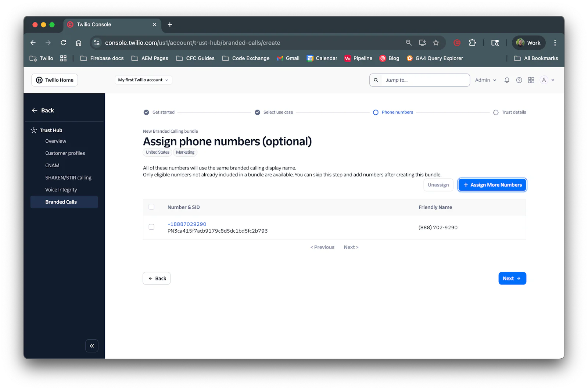Open the GA4 Query Explorer bookmark

tap(434, 58)
